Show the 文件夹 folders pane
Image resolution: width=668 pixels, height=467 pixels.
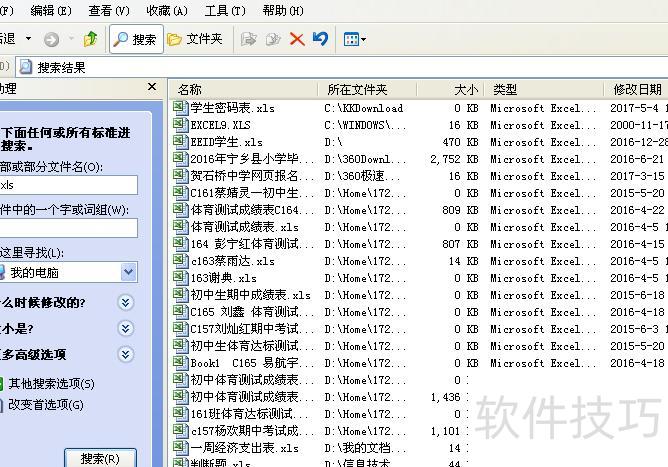[x=195, y=39]
